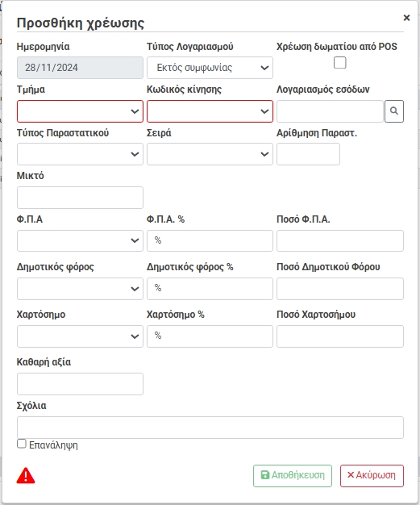This screenshot has width=420, height=505.
Task: Focus the Ποσό Δημοτικού Φόρου field
Action: (x=340, y=289)
